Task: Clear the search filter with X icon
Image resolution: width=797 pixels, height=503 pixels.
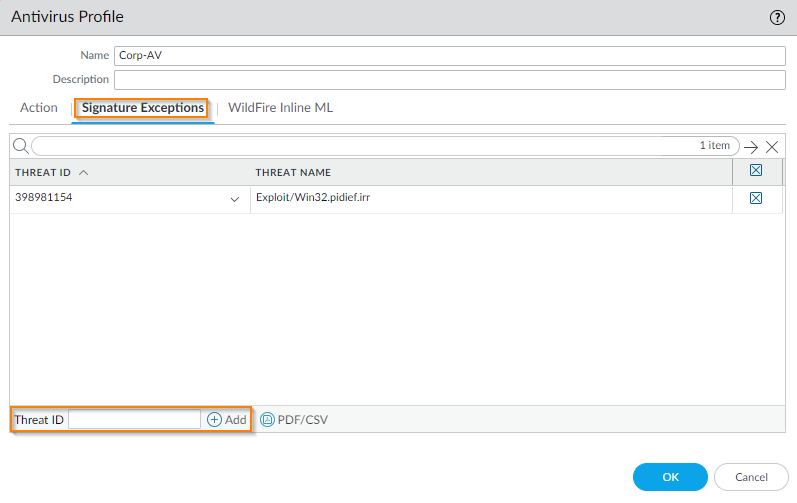Action: tap(772, 147)
